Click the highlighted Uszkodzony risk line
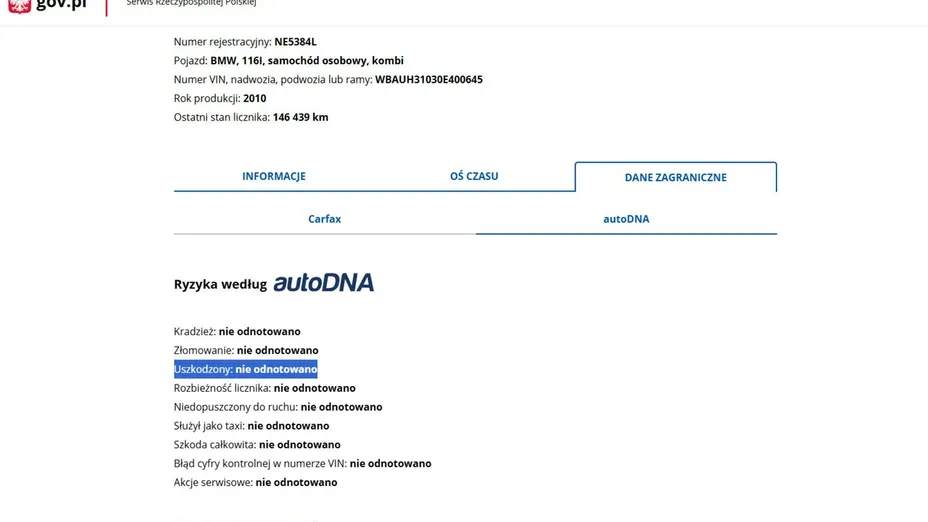Screen dimensions: 928x522 245,369
